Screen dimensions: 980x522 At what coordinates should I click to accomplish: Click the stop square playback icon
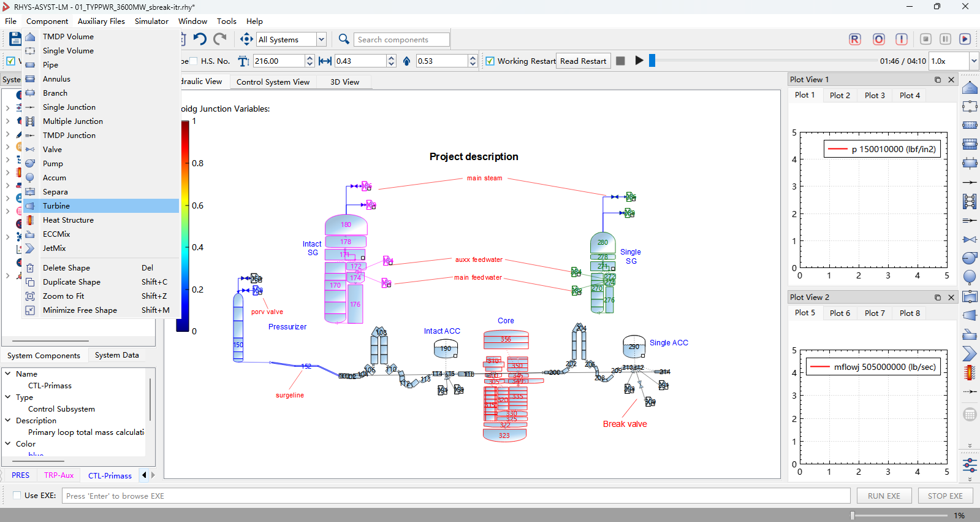[x=620, y=61]
